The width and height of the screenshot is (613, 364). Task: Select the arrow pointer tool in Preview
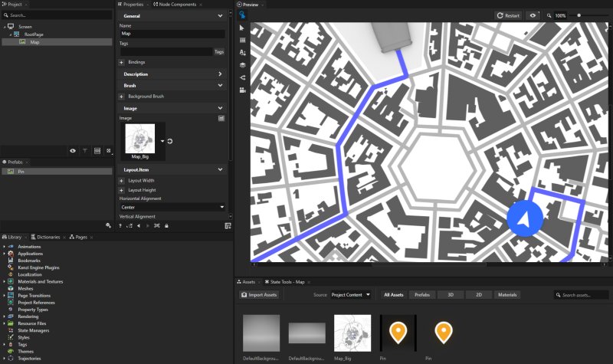click(242, 28)
